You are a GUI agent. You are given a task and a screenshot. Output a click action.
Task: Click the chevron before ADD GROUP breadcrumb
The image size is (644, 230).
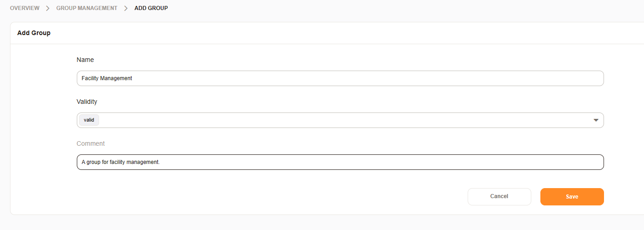tap(126, 8)
